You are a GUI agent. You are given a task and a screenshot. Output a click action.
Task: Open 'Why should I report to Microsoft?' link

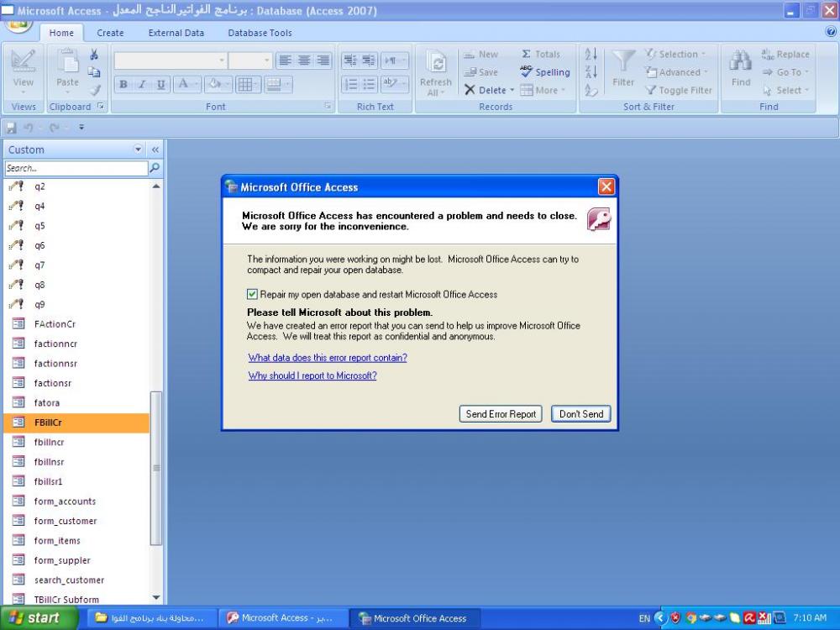(x=312, y=375)
